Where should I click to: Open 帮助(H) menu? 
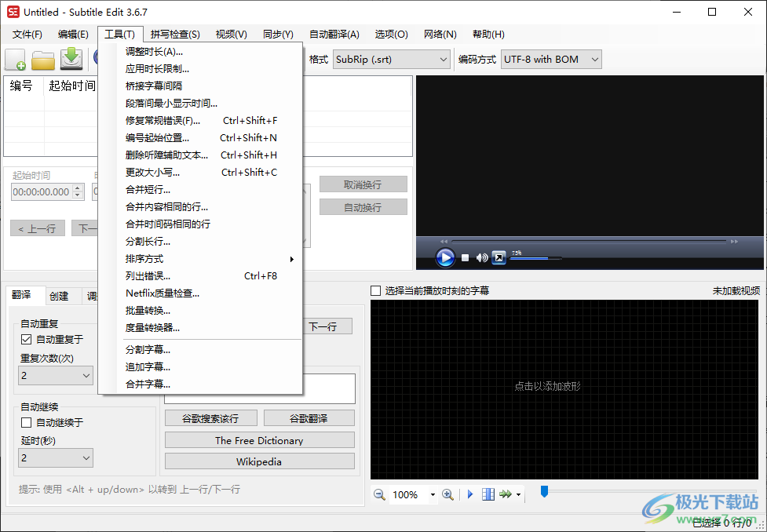click(488, 35)
